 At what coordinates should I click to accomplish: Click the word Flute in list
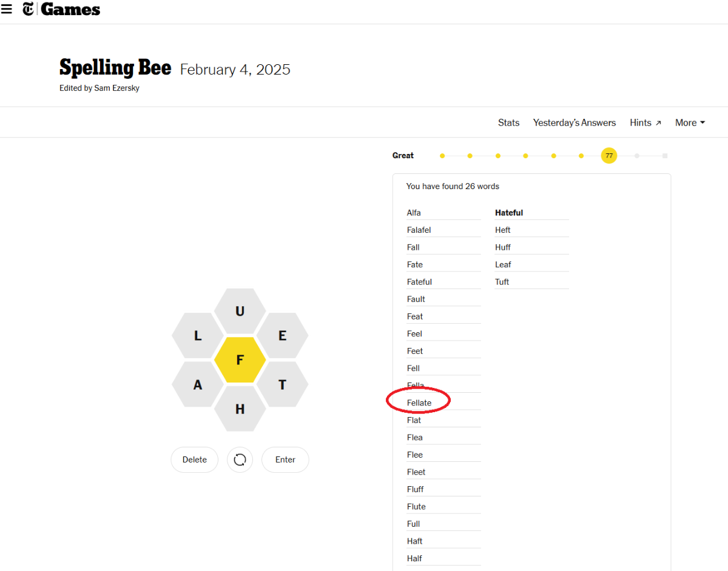tap(416, 507)
